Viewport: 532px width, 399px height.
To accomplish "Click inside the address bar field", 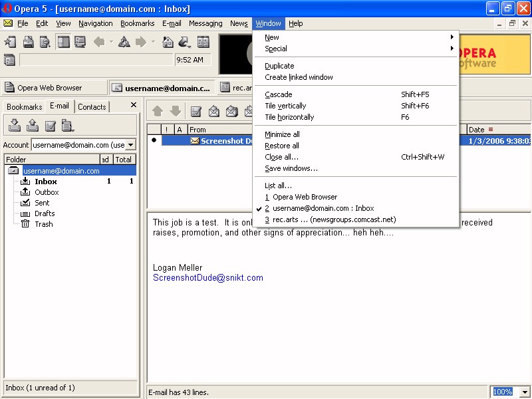I will tap(96, 60).
